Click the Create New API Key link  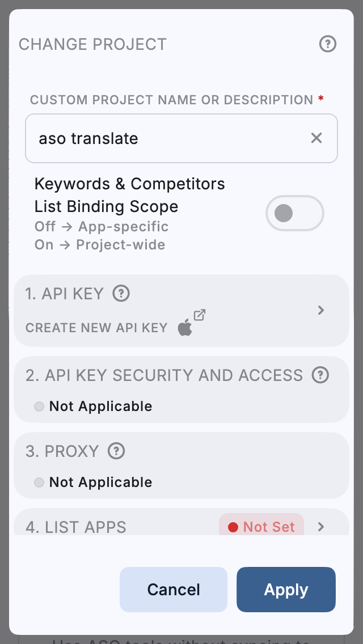click(96, 328)
